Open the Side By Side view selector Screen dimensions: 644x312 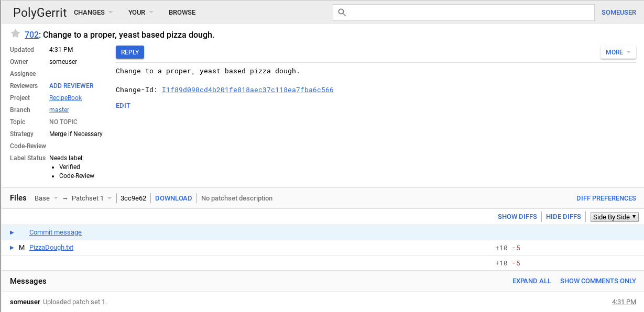pyautogui.click(x=614, y=216)
